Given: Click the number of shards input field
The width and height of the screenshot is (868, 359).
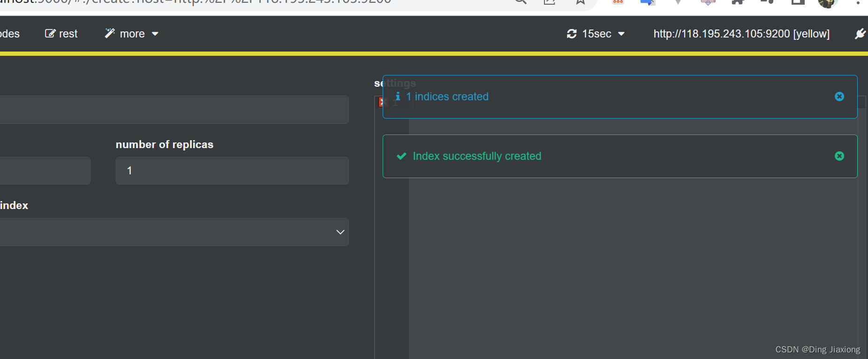Looking at the screenshot, I should click(x=45, y=171).
